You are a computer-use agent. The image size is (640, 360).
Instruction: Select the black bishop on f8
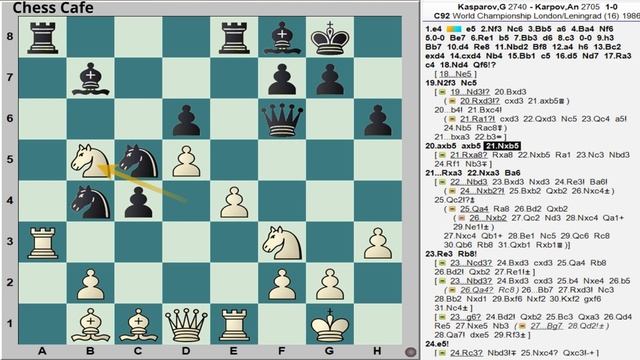tap(282, 38)
